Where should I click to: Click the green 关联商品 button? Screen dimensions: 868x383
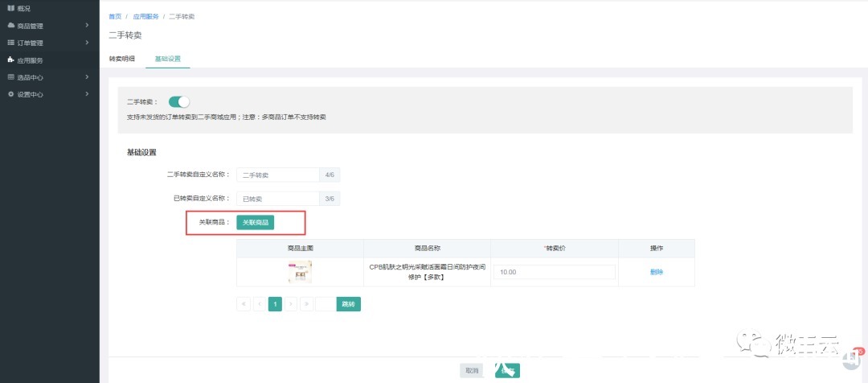[x=256, y=222]
